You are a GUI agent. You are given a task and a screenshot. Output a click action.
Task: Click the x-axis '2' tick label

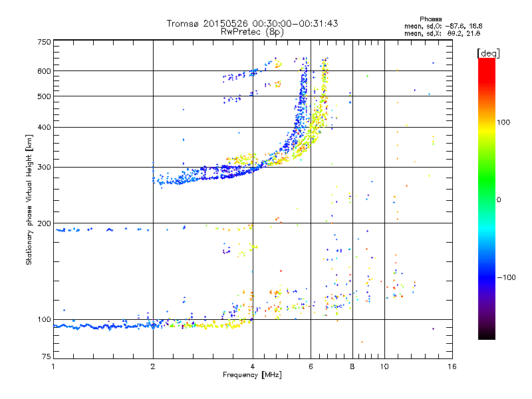(x=153, y=366)
